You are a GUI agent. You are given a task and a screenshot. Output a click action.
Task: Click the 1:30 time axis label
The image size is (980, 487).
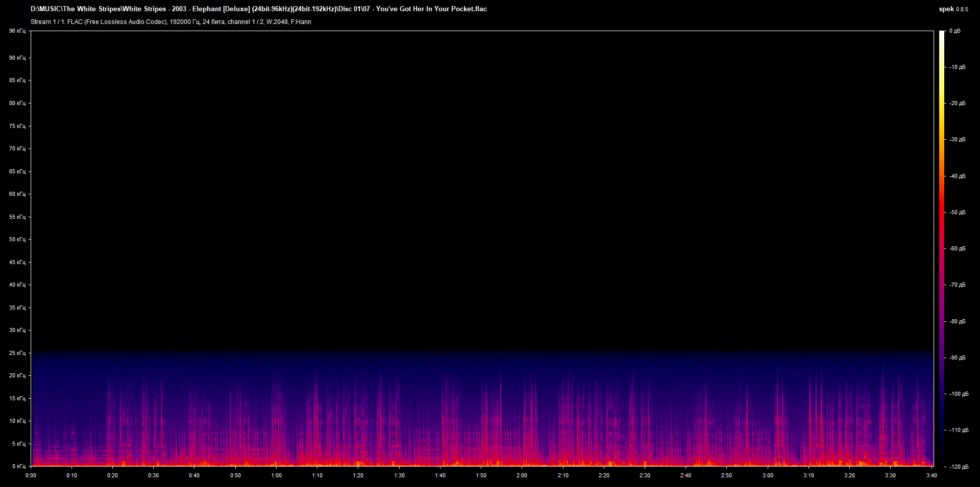(x=399, y=475)
